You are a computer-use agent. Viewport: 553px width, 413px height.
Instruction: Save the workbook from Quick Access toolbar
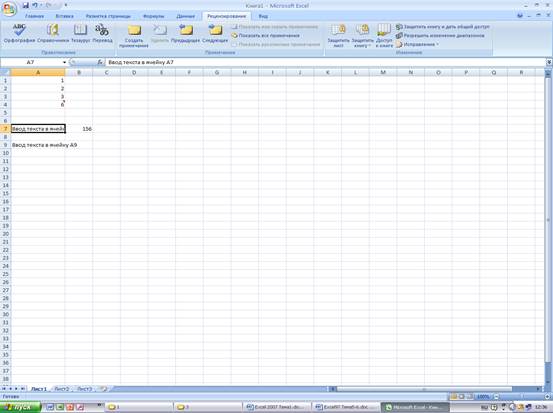tap(25, 5)
